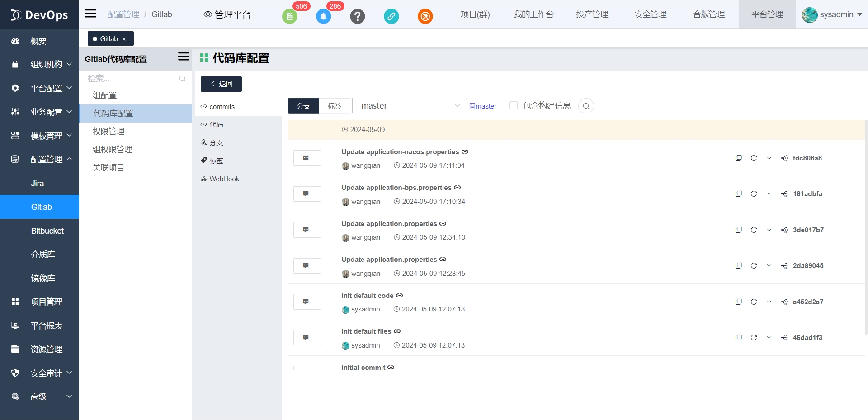
Task: Open comment icon for init default code commit
Action: pyautogui.click(x=307, y=302)
